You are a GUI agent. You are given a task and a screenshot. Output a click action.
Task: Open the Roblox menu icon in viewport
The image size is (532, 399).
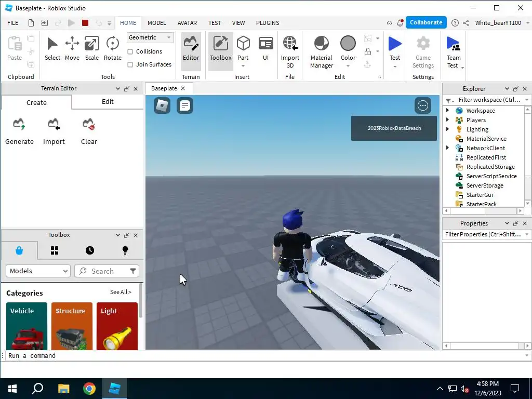click(162, 105)
